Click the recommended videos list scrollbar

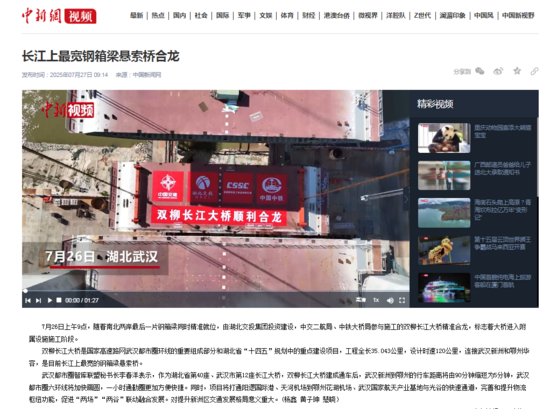[x=537, y=157]
